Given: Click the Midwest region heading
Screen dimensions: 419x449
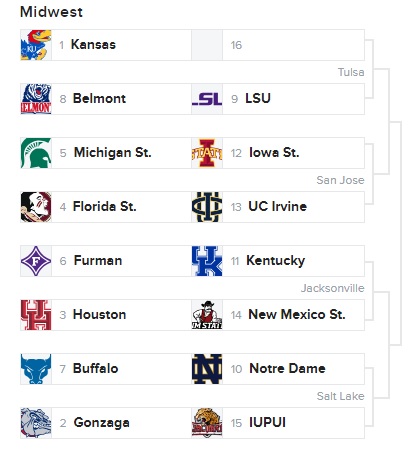Looking at the screenshot, I should pyautogui.click(x=51, y=12).
